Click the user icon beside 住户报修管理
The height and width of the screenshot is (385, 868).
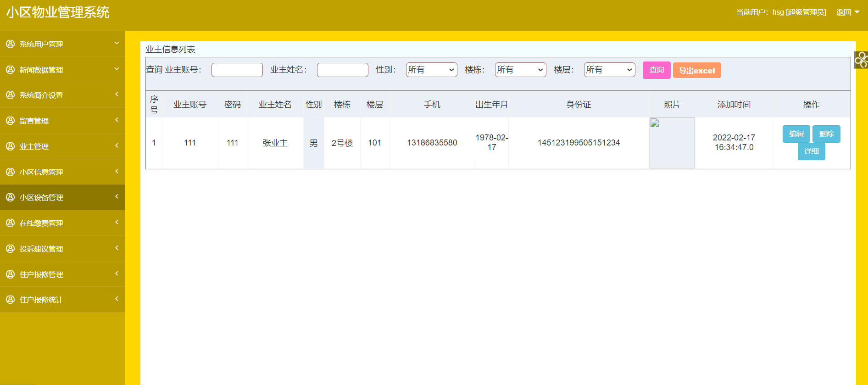coord(10,274)
